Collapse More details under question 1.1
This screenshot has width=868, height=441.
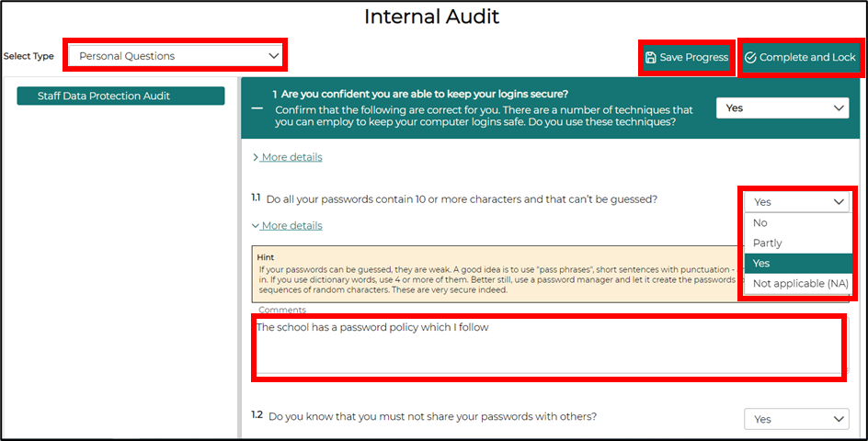coord(288,226)
